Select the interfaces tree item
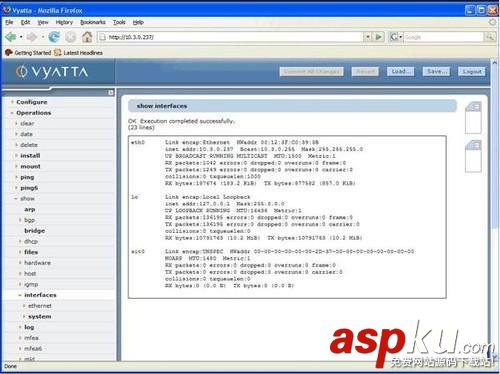The height and width of the screenshot is (374, 500). [x=40, y=295]
